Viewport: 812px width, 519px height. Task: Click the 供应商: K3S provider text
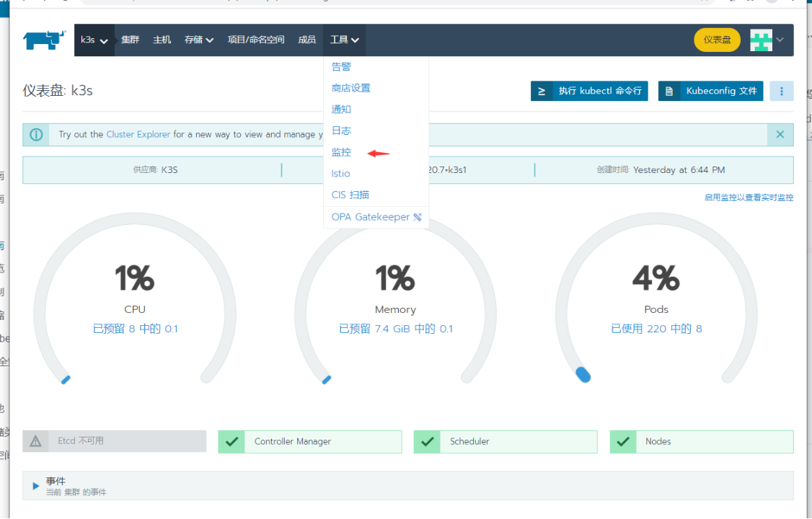click(155, 169)
